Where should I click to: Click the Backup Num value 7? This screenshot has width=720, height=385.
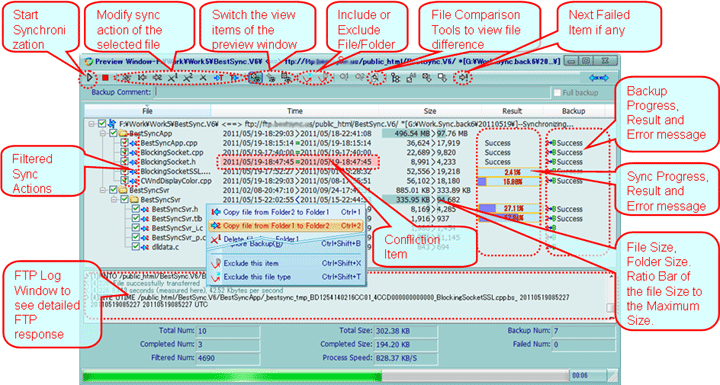coord(583,331)
